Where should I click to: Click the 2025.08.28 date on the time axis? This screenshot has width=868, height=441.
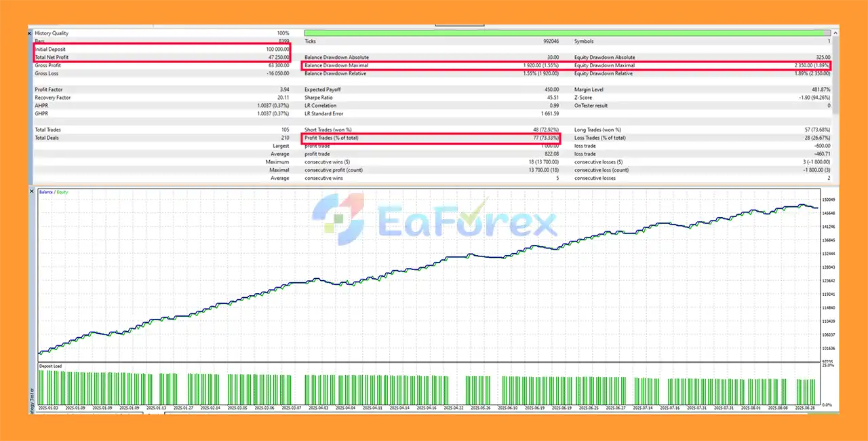(806, 408)
